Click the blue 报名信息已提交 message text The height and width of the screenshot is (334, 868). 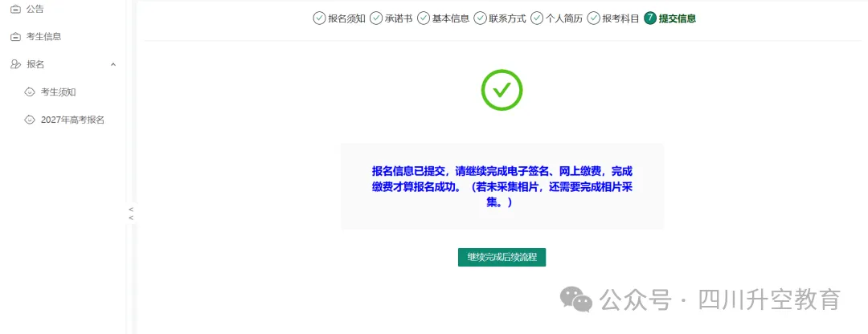502,187
